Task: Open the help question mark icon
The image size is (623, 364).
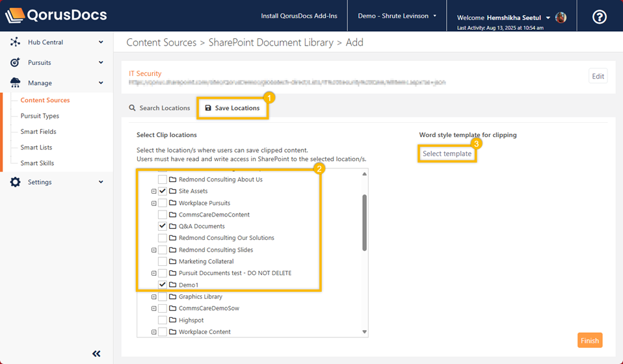Action: pyautogui.click(x=599, y=17)
